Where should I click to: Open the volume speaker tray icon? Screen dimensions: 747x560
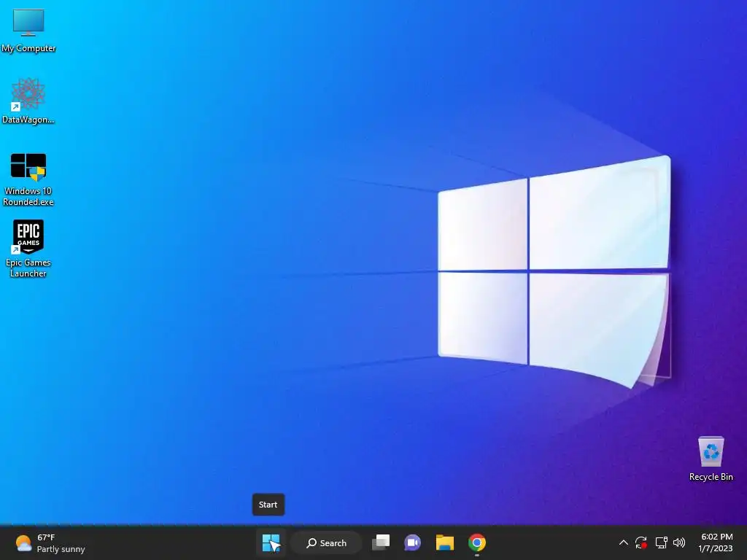[679, 542]
